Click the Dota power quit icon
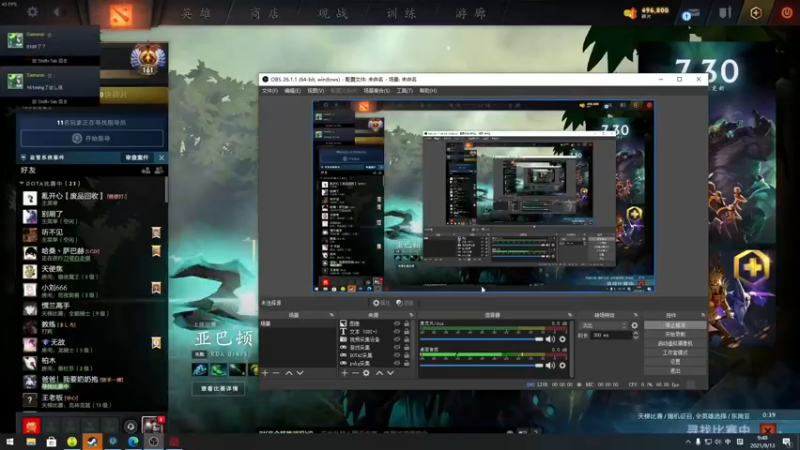 coord(787,12)
